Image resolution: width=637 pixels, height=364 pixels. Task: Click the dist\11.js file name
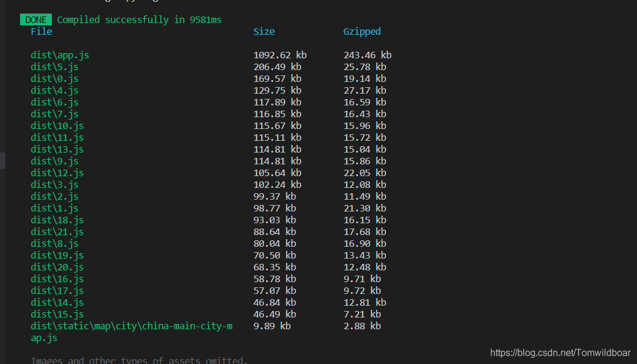pos(57,137)
